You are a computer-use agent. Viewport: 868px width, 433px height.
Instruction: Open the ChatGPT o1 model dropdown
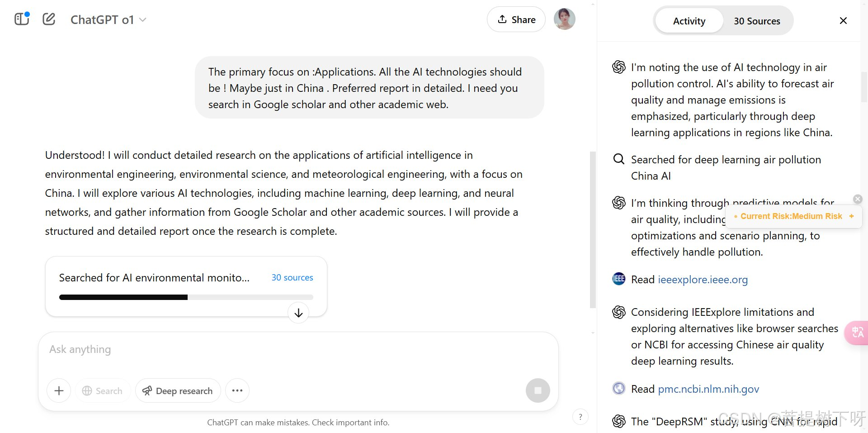pos(108,20)
